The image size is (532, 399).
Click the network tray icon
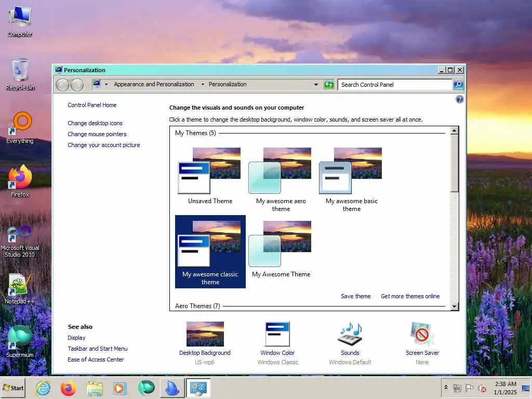[457, 388]
